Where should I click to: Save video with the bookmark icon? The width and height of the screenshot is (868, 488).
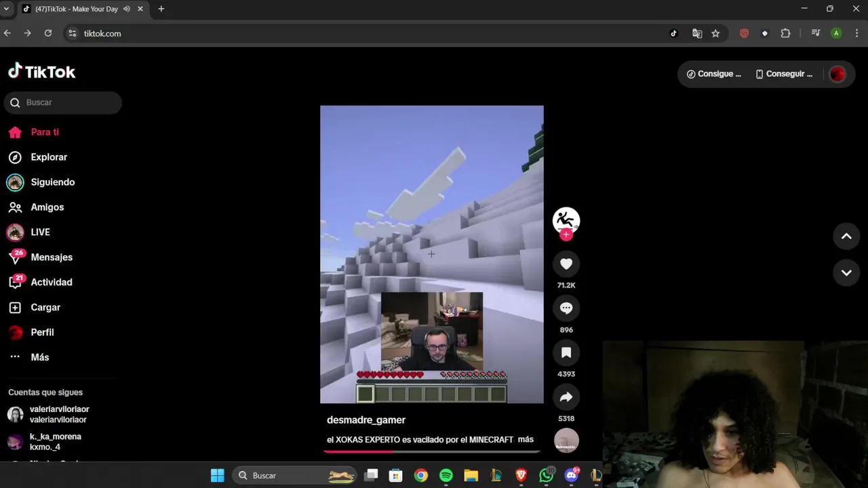pos(566,352)
